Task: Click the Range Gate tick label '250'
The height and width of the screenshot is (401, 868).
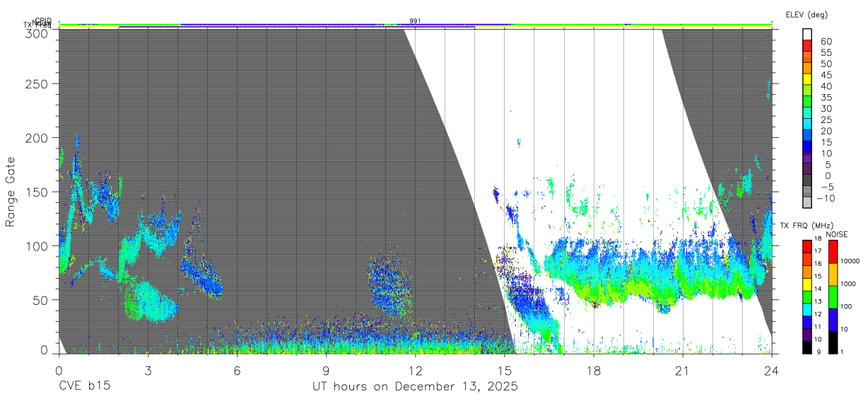Action: point(37,83)
